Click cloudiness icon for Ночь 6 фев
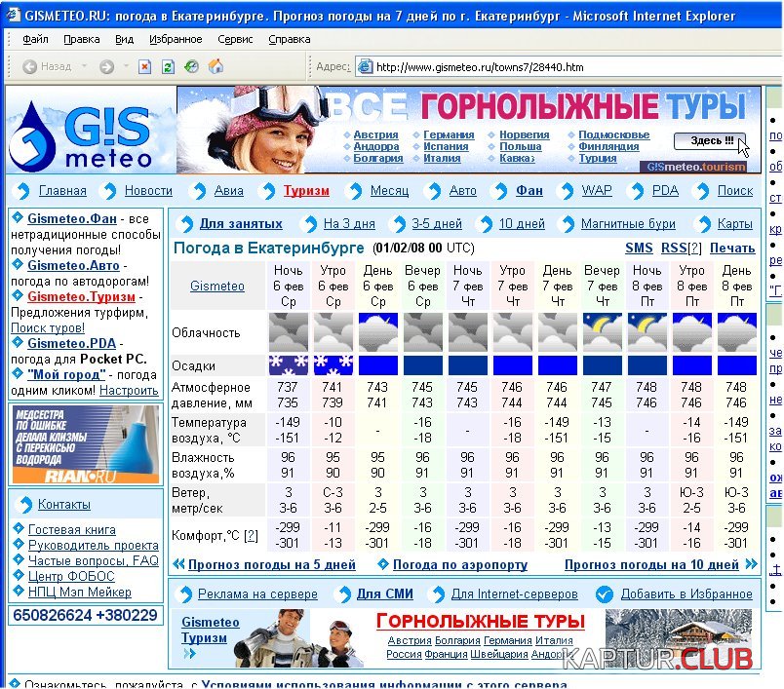Viewport: 784px width, 689px height. click(289, 332)
